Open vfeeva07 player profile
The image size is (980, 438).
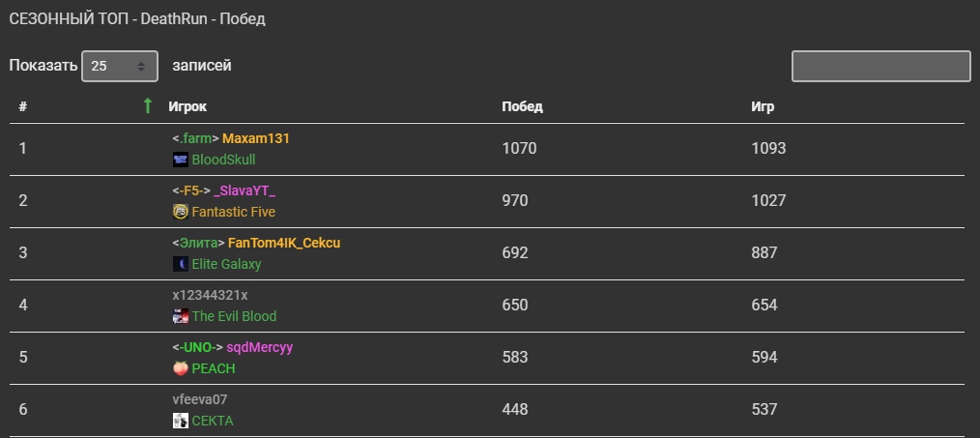point(200,399)
